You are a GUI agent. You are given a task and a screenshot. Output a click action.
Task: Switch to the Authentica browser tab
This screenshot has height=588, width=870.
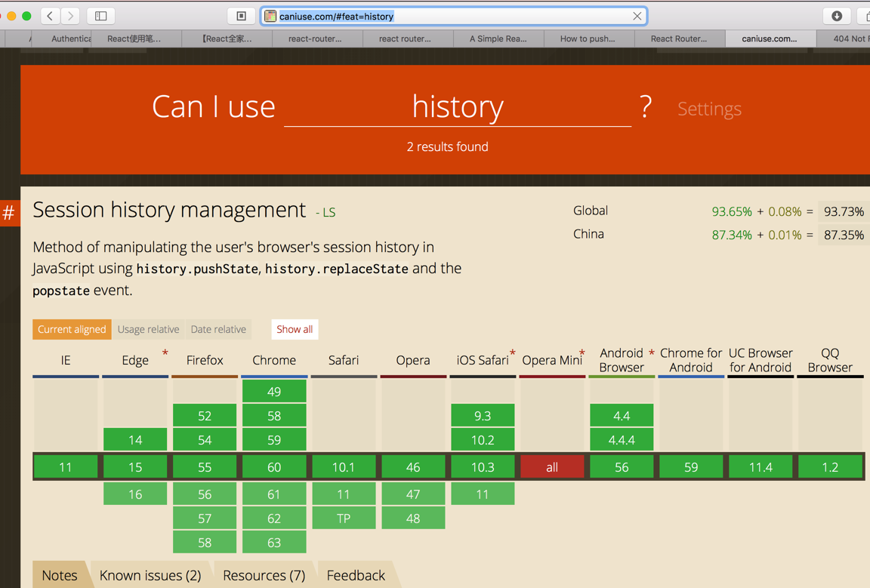(61, 38)
